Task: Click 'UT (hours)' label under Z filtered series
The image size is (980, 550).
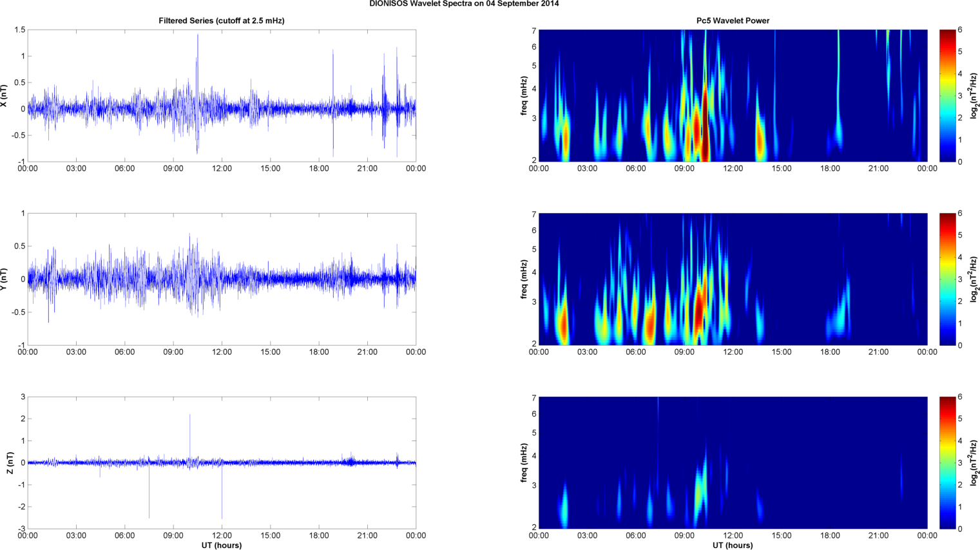Action: point(222,545)
